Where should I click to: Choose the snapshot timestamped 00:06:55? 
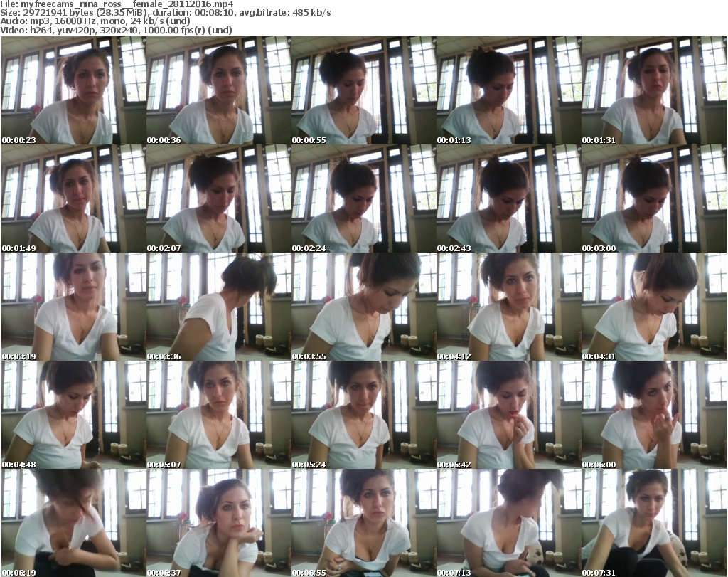coord(364,523)
